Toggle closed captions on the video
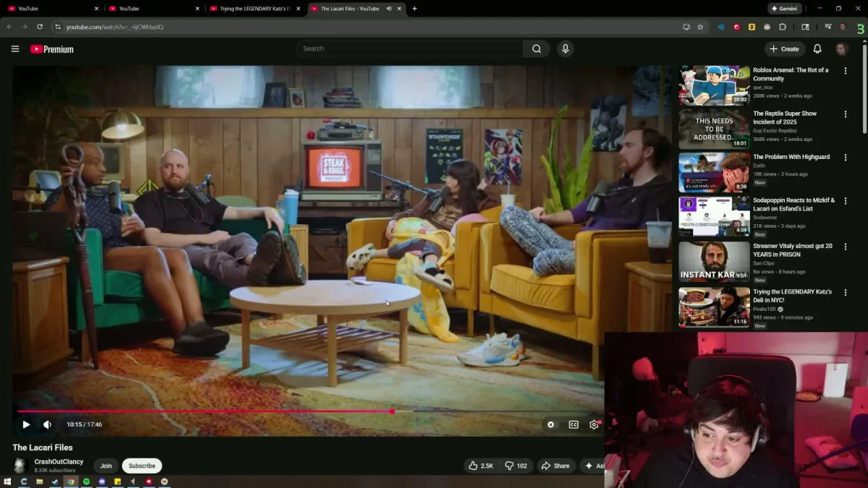The image size is (868, 488). [574, 424]
